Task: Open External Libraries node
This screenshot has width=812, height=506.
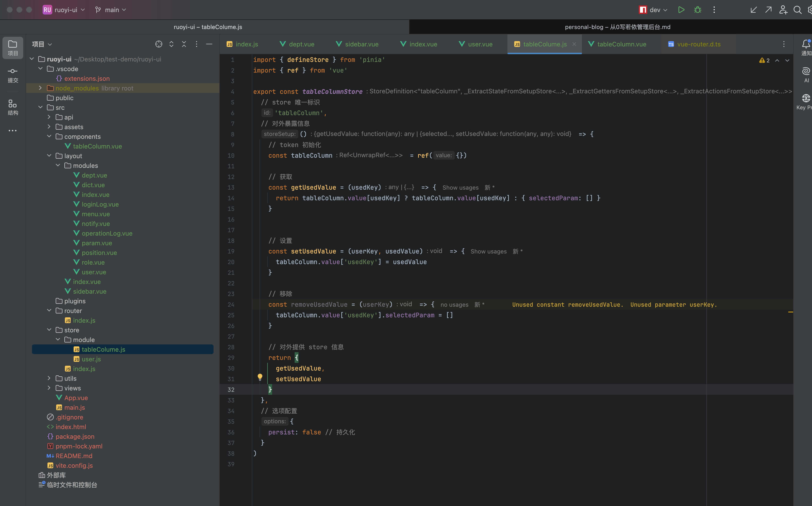Action: point(56,475)
